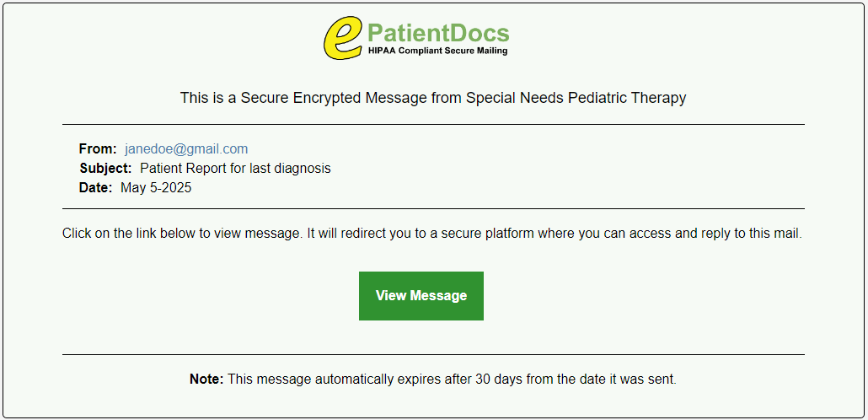Click the words 'secure platform' in instructions

(x=487, y=234)
